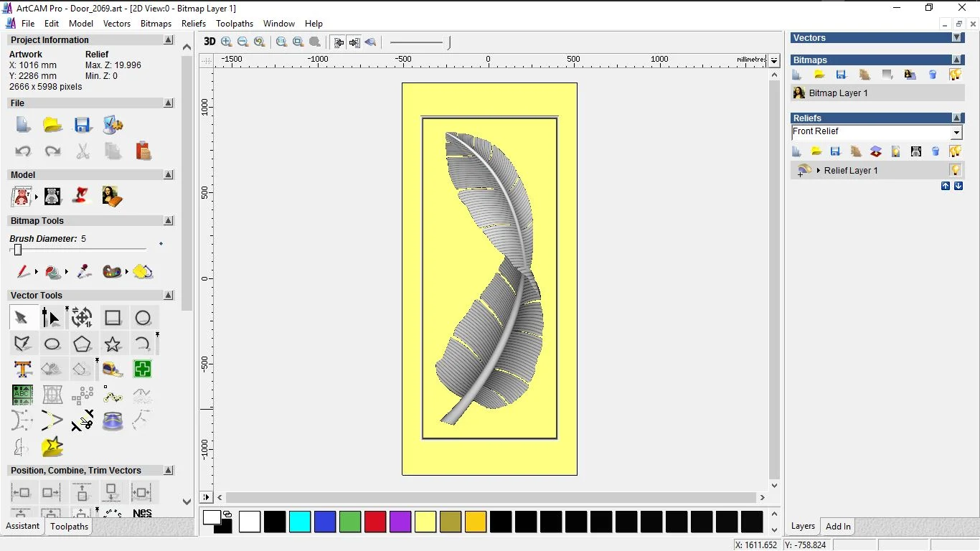Select the Create Polygon tool

tap(83, 344)
